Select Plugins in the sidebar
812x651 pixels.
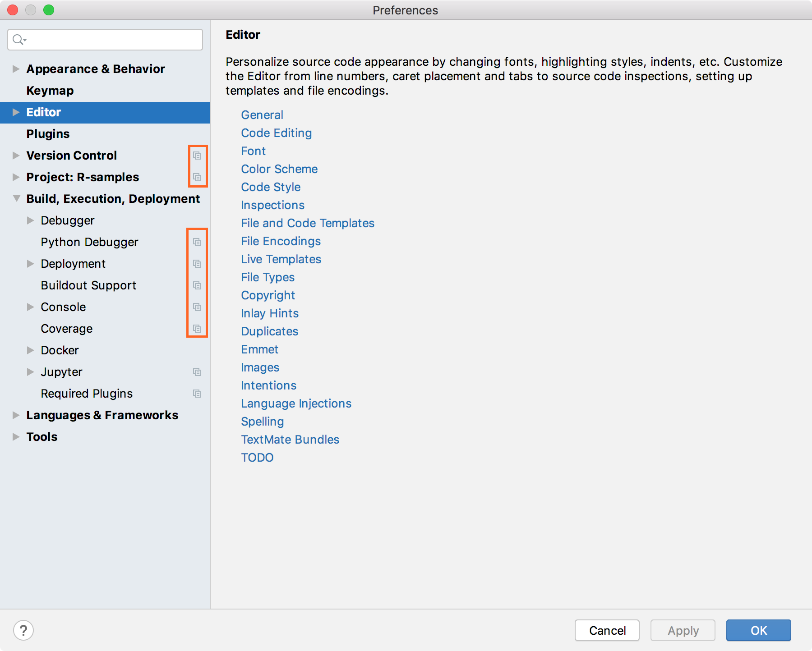[x=48, y=133]
